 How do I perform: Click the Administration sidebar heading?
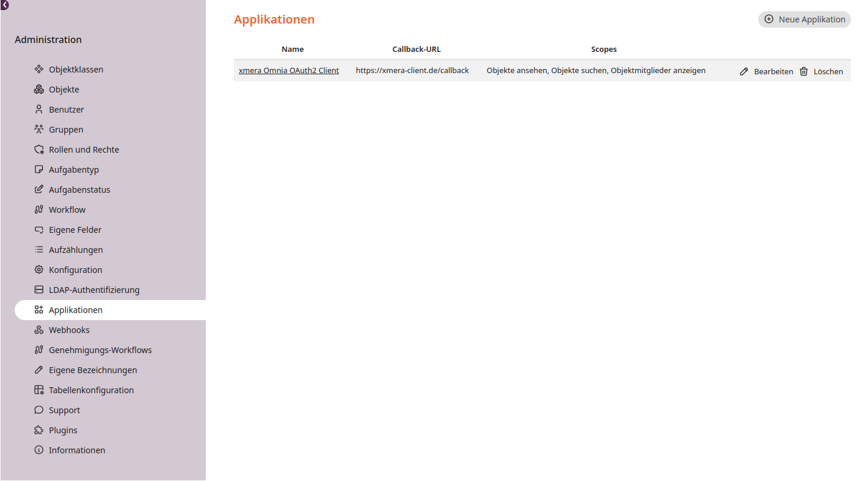pyautogui.click(x=48, y=39)
